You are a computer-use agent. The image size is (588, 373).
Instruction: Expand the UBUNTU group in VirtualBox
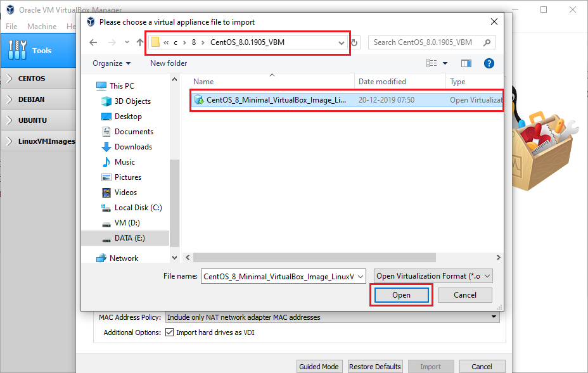click(x=10, y=120)
